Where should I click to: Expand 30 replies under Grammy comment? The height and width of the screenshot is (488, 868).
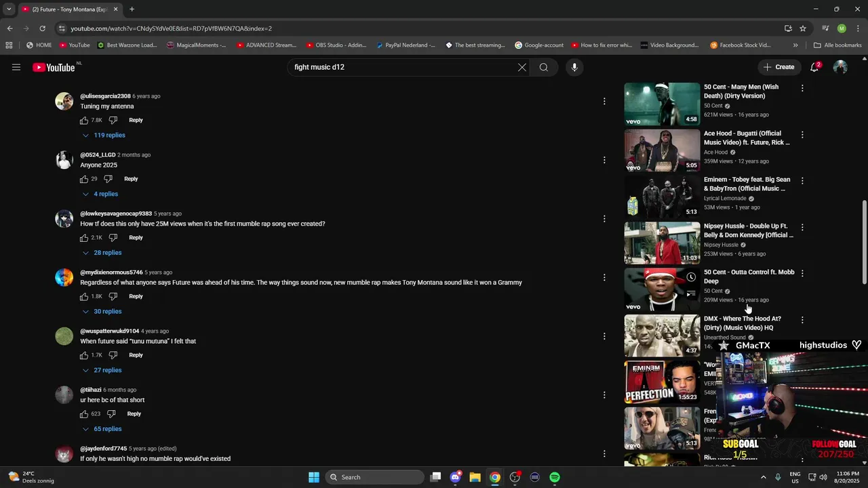click(x=102, y=312)
